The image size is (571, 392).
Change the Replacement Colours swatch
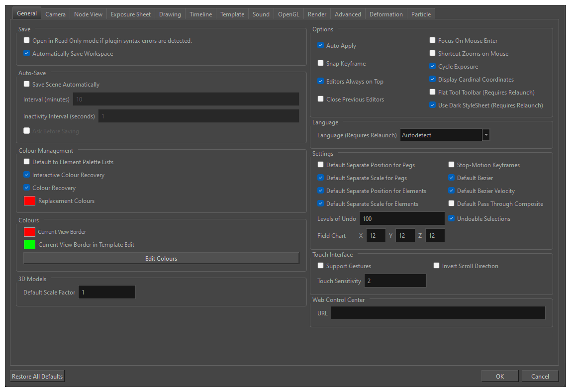[x=29, y=200]
